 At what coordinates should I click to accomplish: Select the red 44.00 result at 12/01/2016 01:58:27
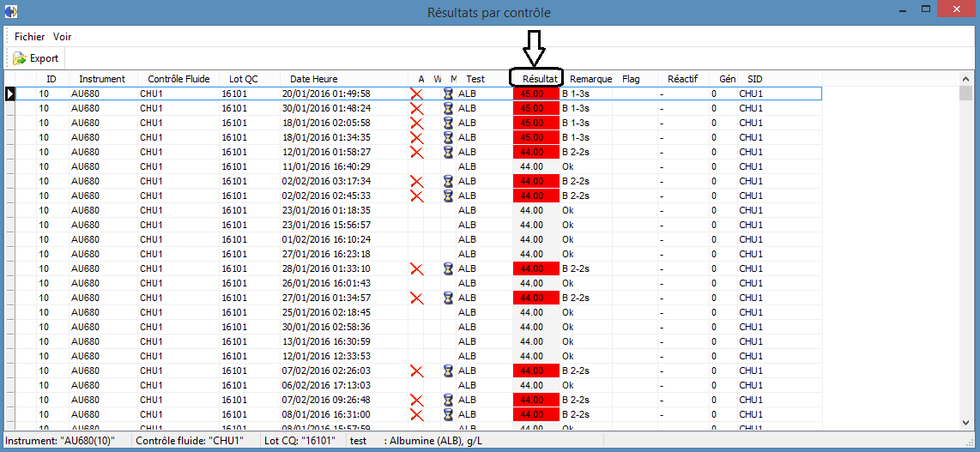(536, 152)
